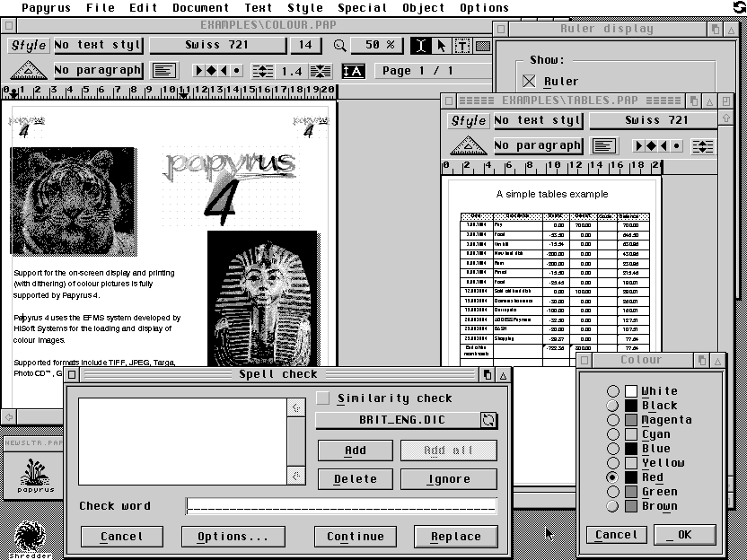Click the Delete button in Spell check
Screen dimensions: 747x560
click(356, 479)
